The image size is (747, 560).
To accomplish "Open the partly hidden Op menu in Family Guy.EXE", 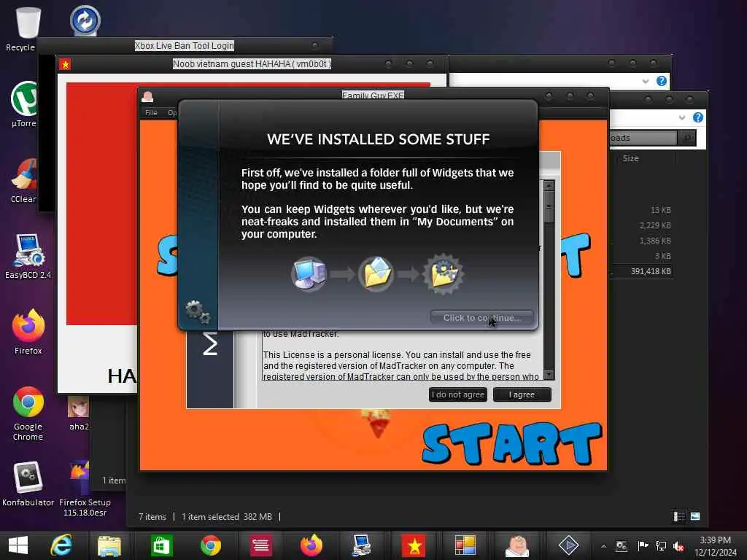I will coord(172,113).
